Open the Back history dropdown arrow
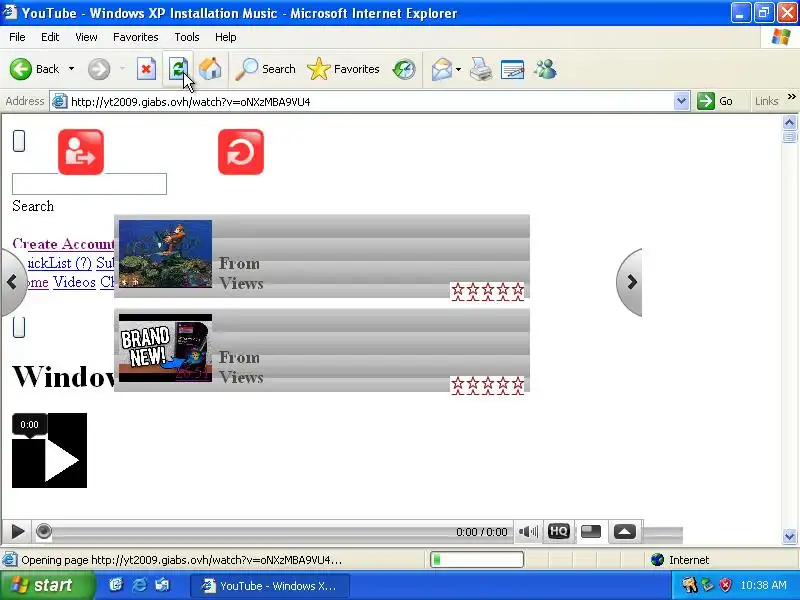 71,69
